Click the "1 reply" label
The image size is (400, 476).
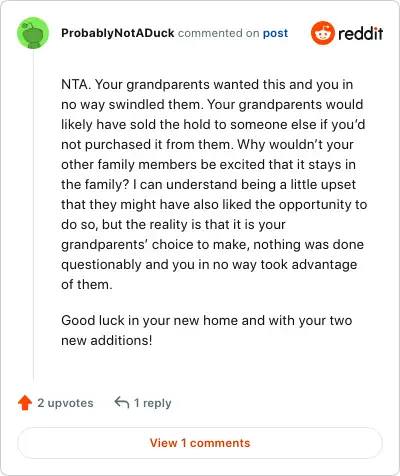coord(153,403)
